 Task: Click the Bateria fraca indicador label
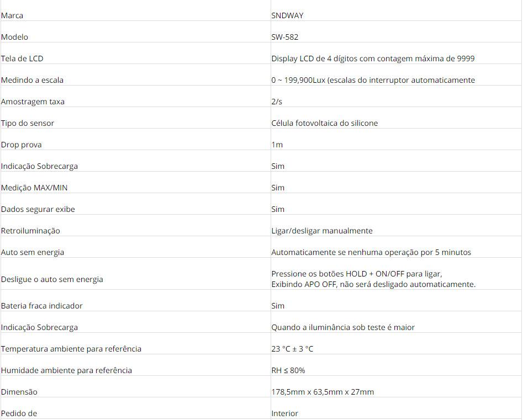[x=42, y=306]
